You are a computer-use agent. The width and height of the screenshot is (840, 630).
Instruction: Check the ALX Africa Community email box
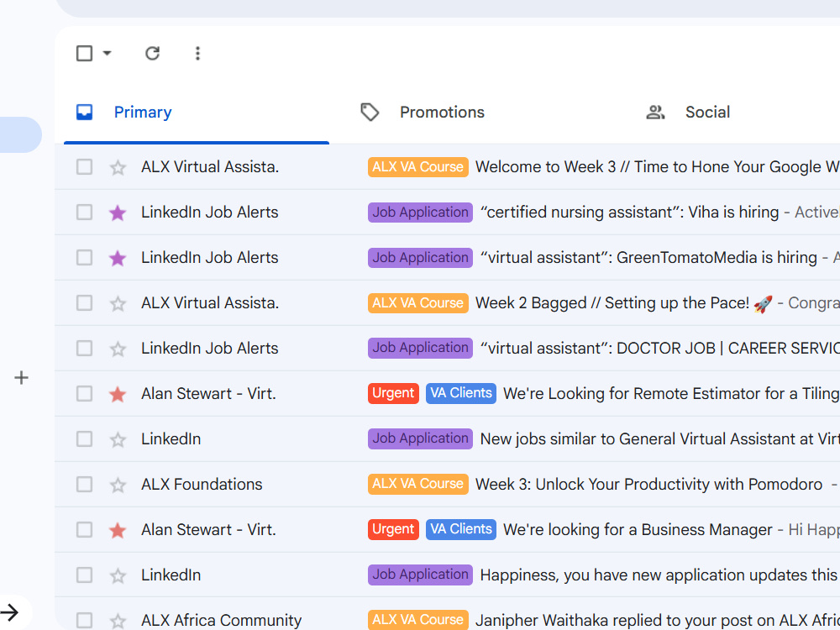click(x=84, y=621)
